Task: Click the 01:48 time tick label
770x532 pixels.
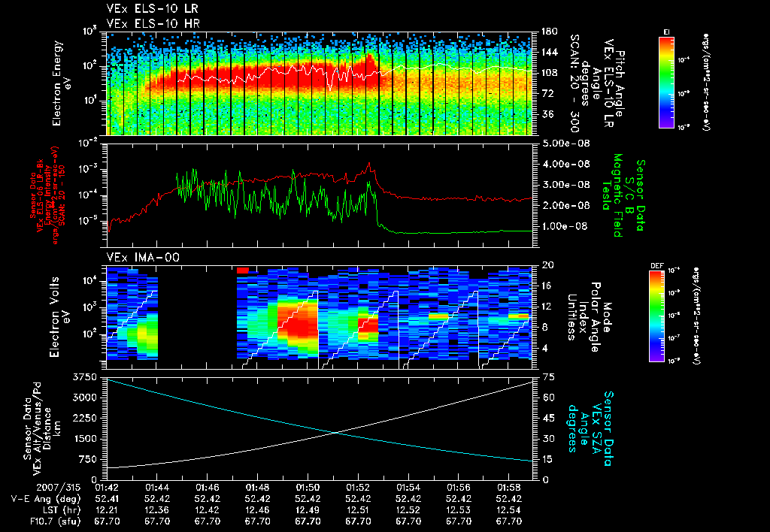Action: [257, 488]
